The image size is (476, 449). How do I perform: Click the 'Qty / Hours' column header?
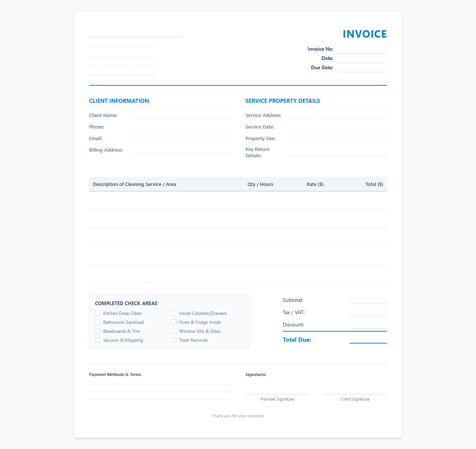pyautogui.click(x=260, y=184)
